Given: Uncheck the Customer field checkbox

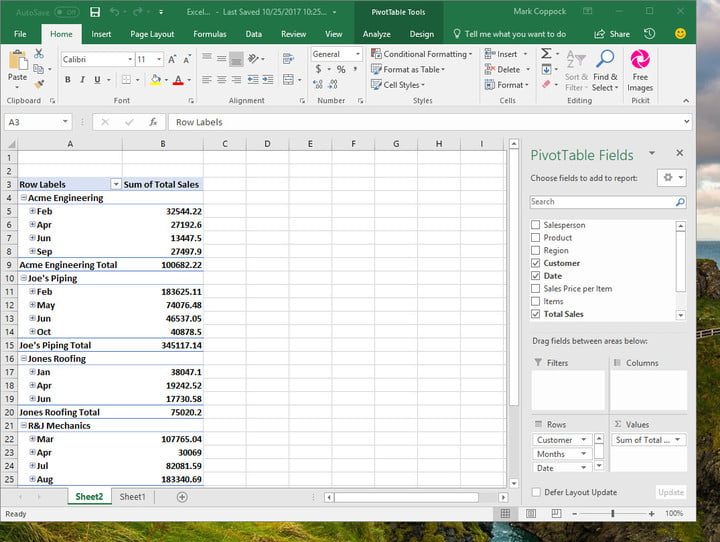Looking at the screenshot, I should point(536,263).
